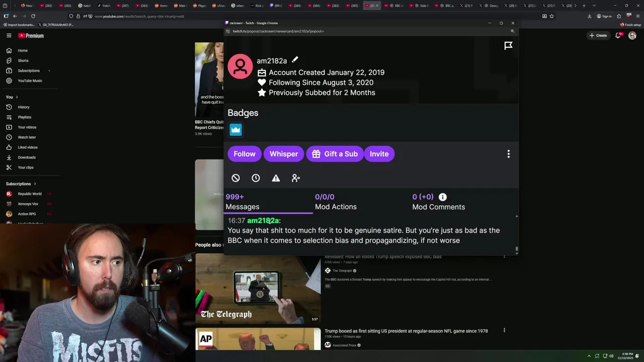644x362 pixels.
Task: Open the Xenosys Vex channel subscription
Action: pos(28,204)
